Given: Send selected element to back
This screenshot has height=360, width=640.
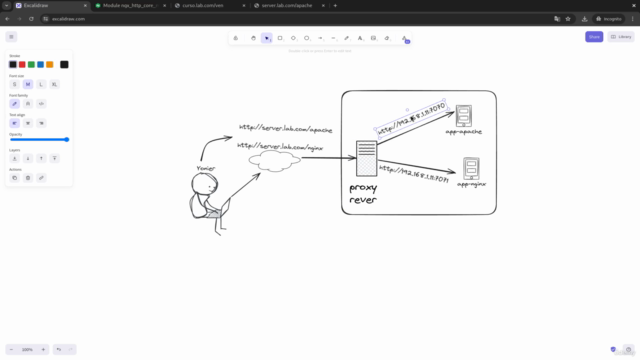Looking at the screenshot, I should point(15,158).
